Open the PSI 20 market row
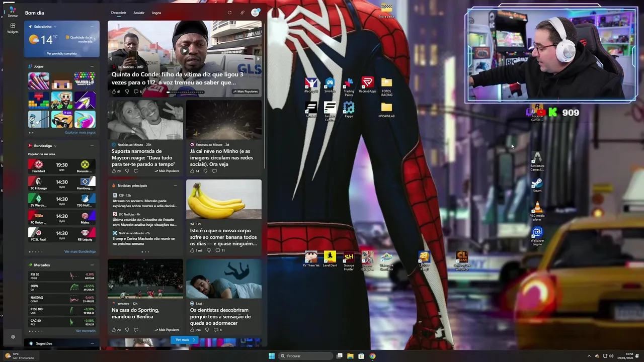 click(x=62, y=276)
